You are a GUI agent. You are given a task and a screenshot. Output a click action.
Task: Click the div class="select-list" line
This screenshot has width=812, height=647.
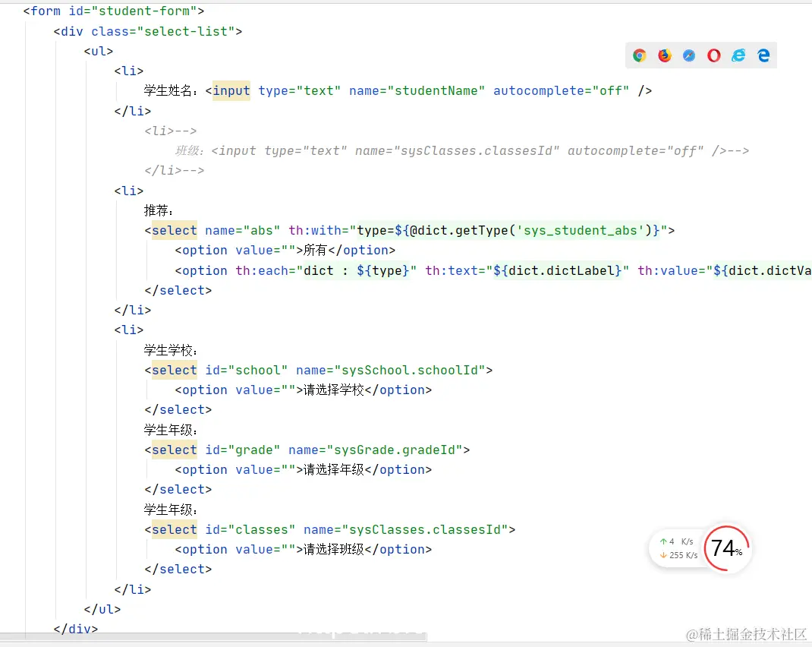147,32
